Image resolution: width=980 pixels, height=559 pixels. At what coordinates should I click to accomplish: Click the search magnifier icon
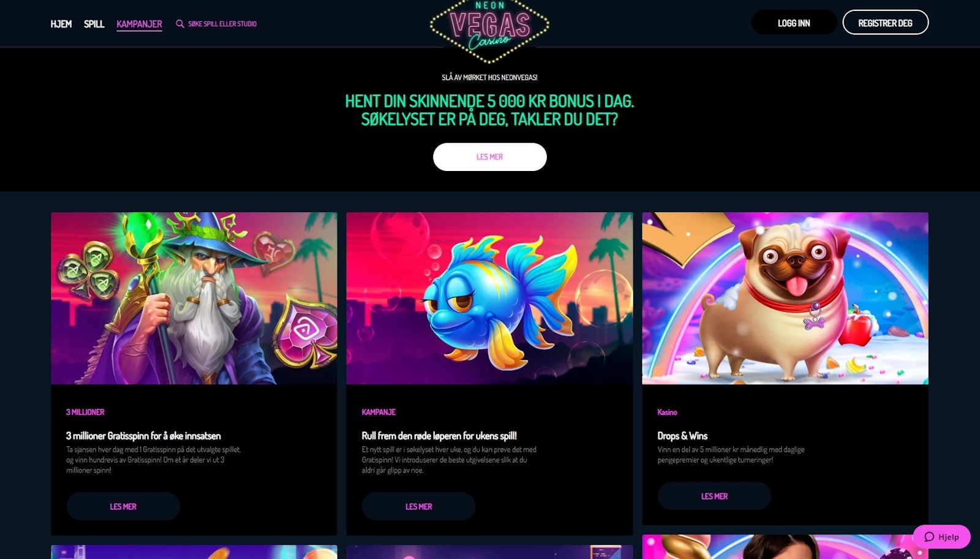click(179, 24)
